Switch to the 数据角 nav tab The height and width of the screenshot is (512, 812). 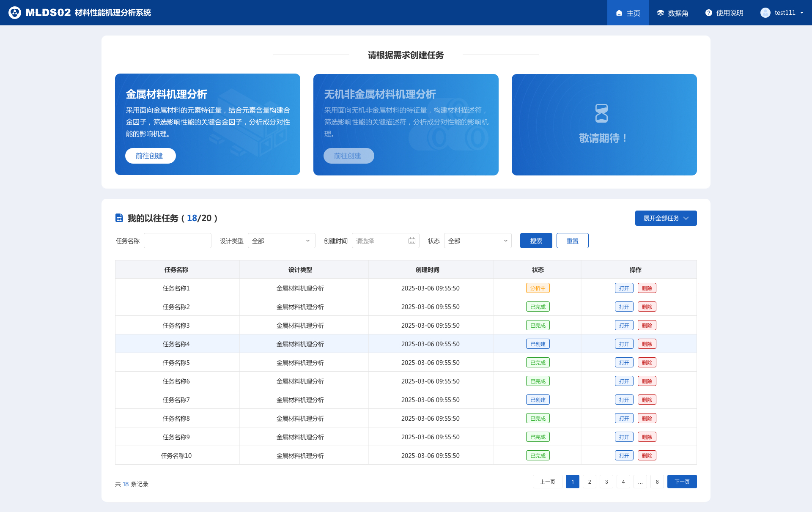[x=672, y=13]
